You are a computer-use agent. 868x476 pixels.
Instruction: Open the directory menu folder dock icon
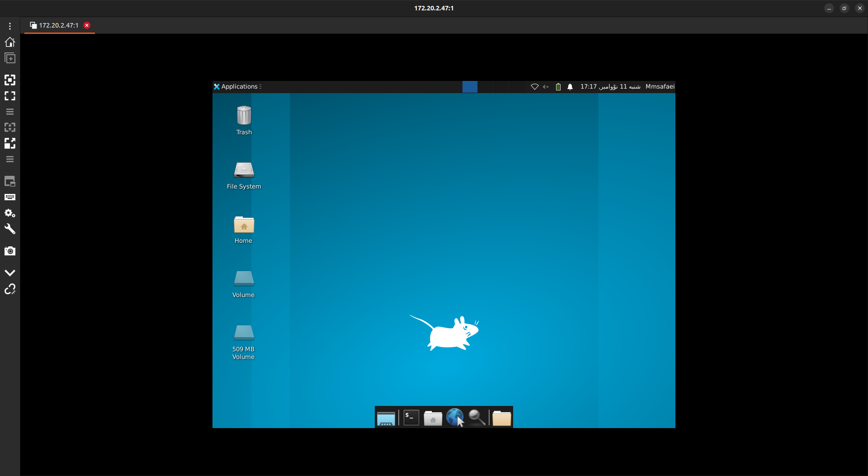(x=502, y=418)
